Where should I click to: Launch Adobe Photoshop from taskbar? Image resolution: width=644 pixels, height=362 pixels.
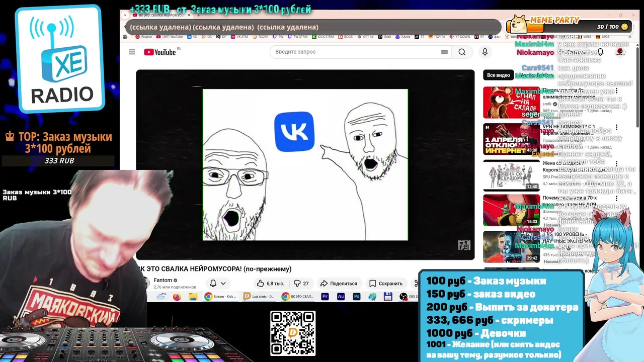click(357, 297)
